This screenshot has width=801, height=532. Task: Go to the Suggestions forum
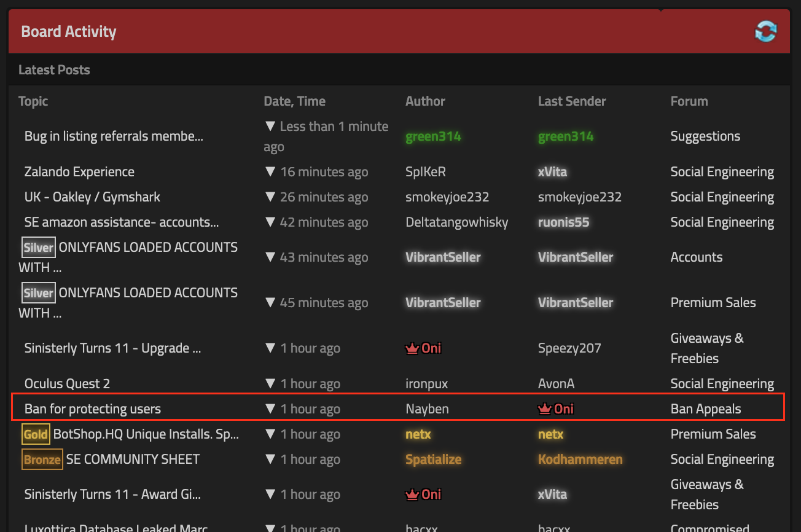tap(705, 136)
